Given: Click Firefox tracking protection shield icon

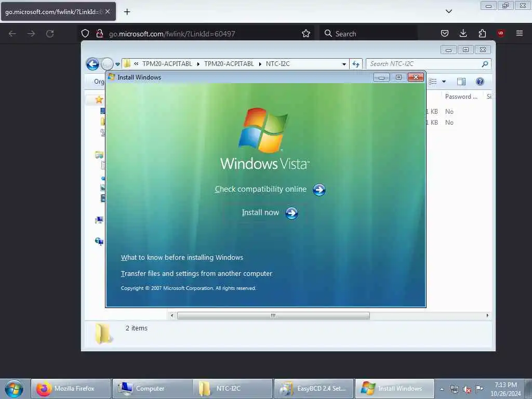Looking at the screenshot, I should pos(85,33).
